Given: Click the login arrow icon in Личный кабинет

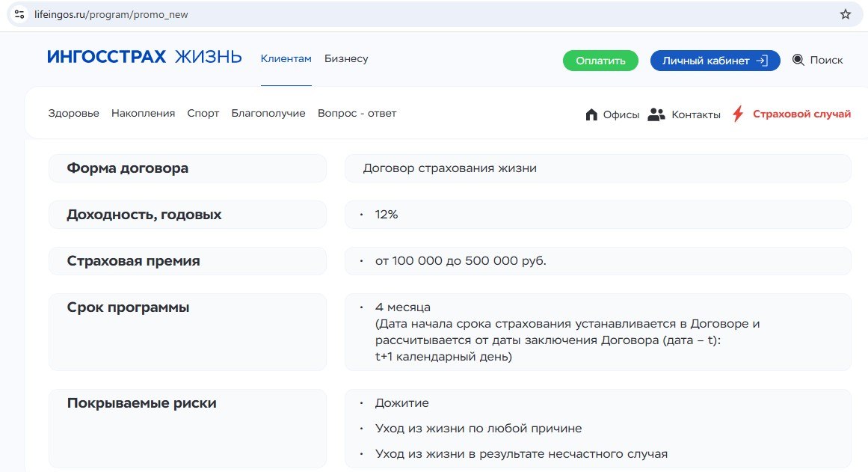Looking at the screenshot, I should click(763, 61).
